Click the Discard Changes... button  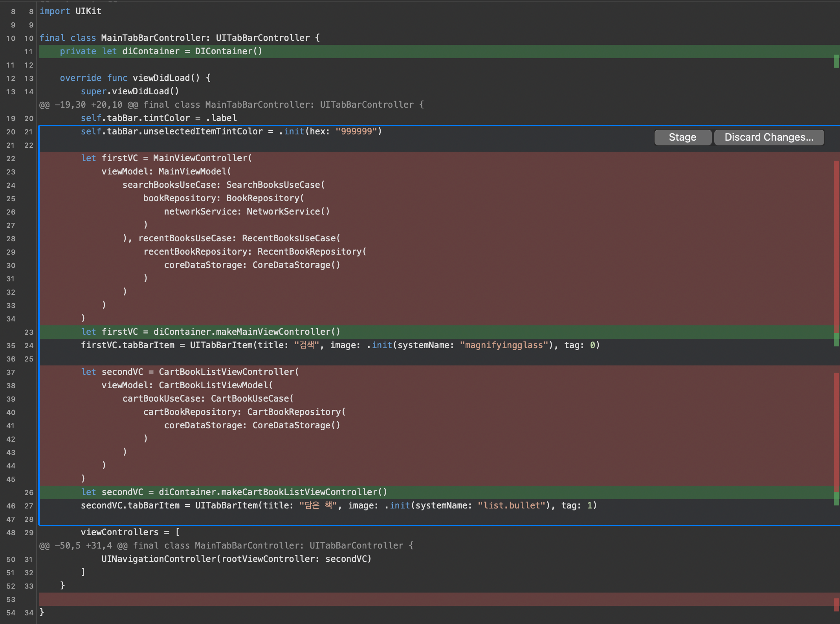[x=768, y=137]
